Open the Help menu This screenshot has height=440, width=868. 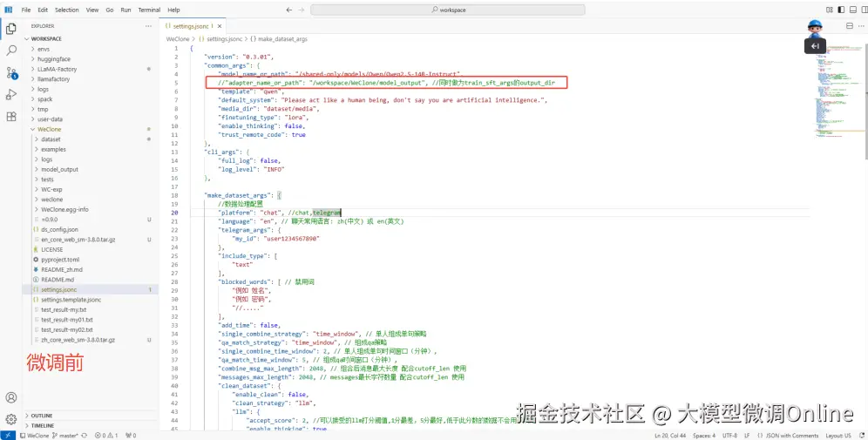[x=173, y=10]
